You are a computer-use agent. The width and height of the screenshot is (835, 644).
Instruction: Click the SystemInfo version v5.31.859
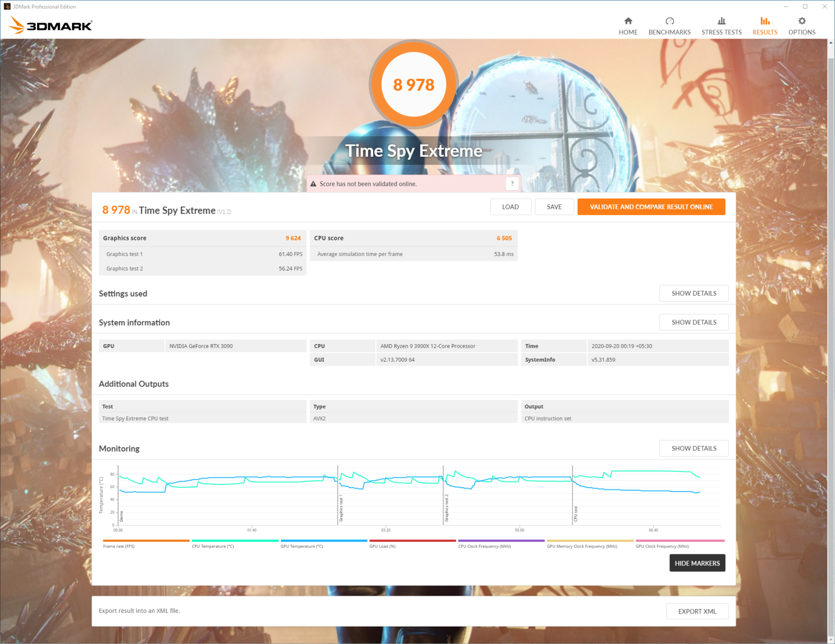point(603,360)
